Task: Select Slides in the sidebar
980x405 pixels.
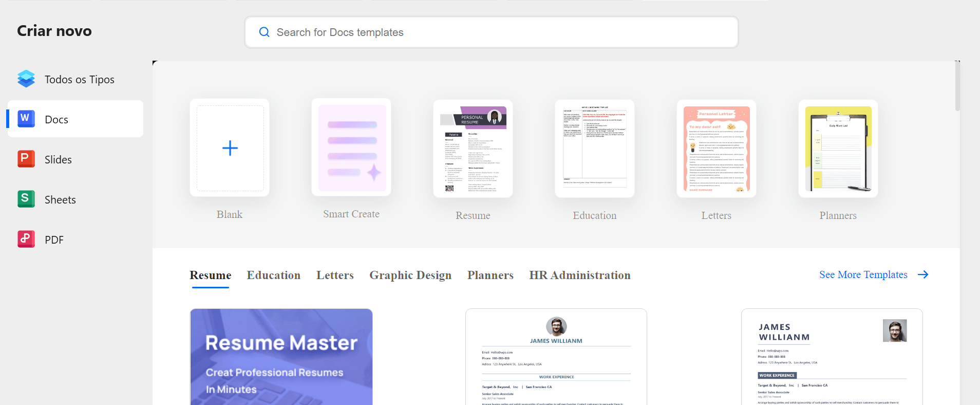Action: pos(76,159)
